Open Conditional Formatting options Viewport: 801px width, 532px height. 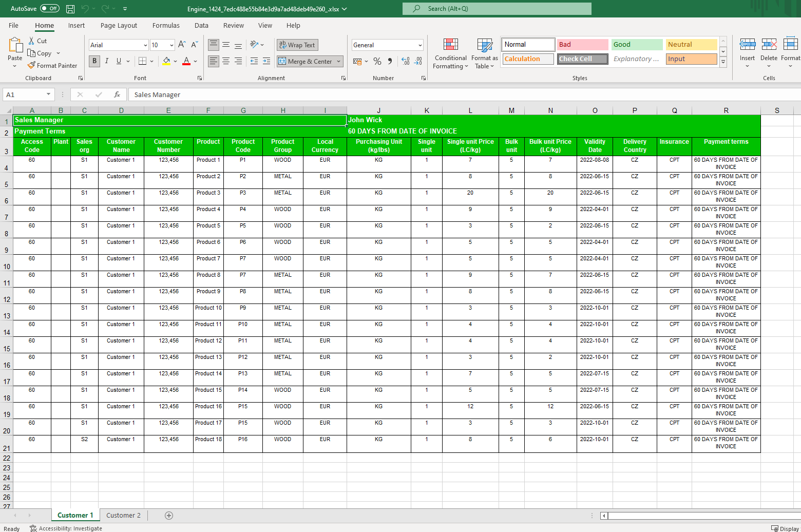point(450,53)
